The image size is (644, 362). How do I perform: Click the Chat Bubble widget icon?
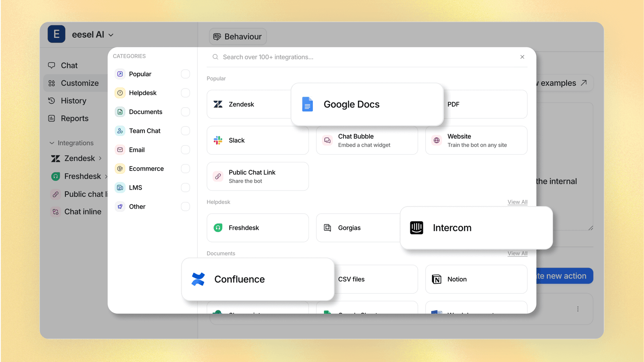click(327, 140)
